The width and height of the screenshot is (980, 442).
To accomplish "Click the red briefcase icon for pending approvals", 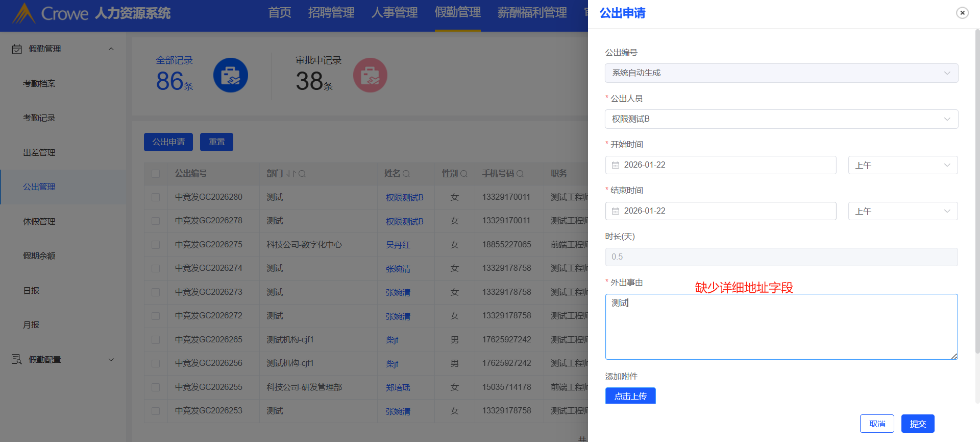I will tap(370, 75).
